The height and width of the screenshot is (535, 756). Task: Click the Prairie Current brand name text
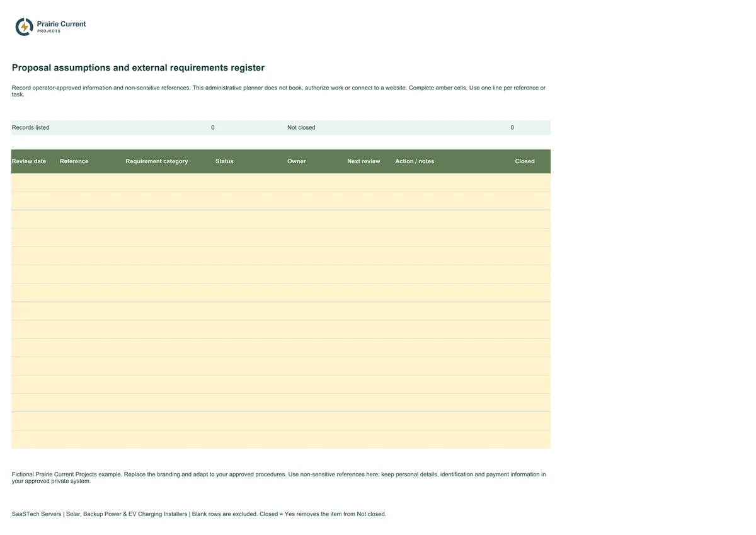coord(61,24)
